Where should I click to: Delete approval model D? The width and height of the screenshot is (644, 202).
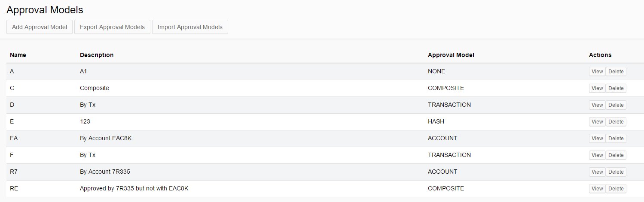616,105
